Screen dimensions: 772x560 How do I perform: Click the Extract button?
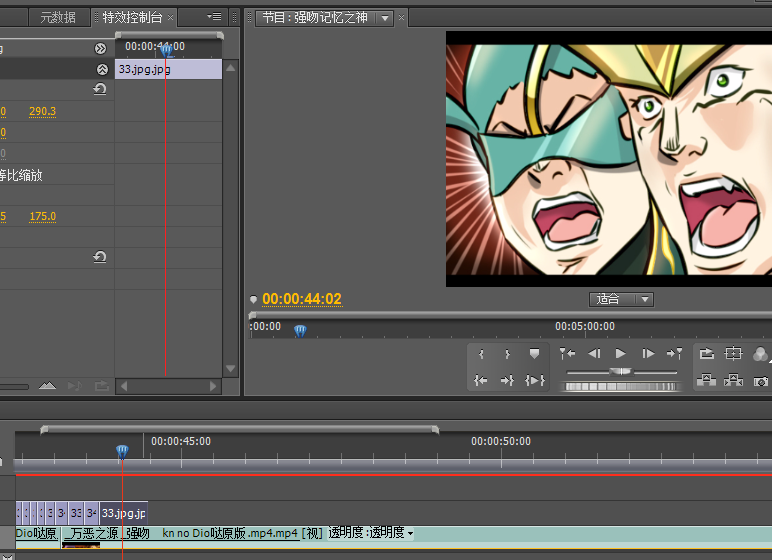pyautogui.click(x=733, y=380)
